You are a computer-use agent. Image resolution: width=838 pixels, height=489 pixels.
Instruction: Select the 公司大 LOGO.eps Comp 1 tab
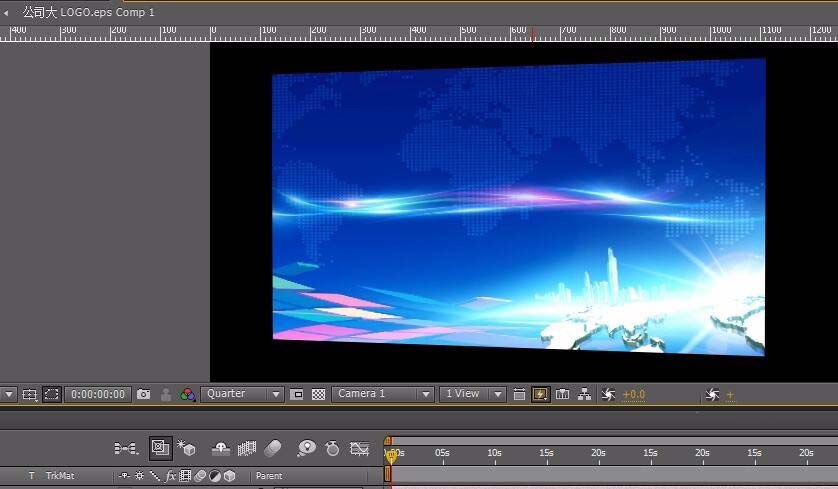88,12
